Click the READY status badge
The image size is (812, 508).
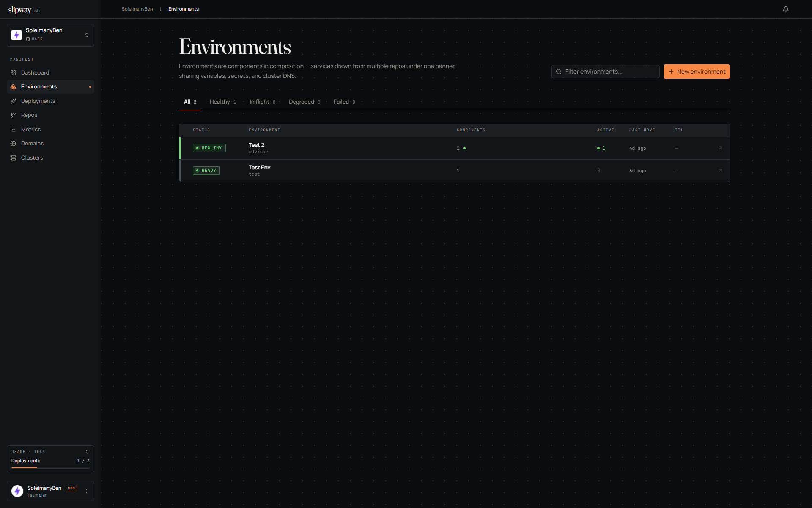coord(206,171)
